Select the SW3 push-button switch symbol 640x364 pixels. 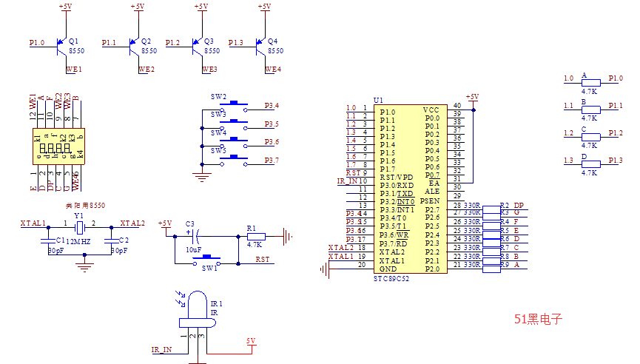234,124
